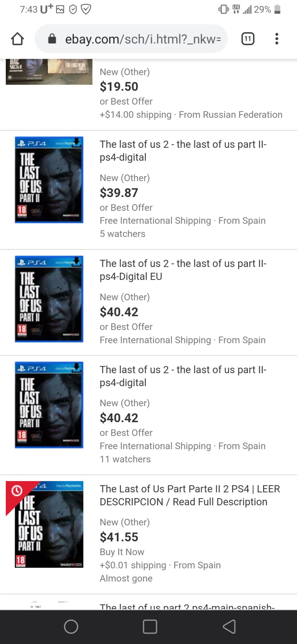
Task: Open the LEER DESCRIPCION listing title
Action: (x=190, y=495)
